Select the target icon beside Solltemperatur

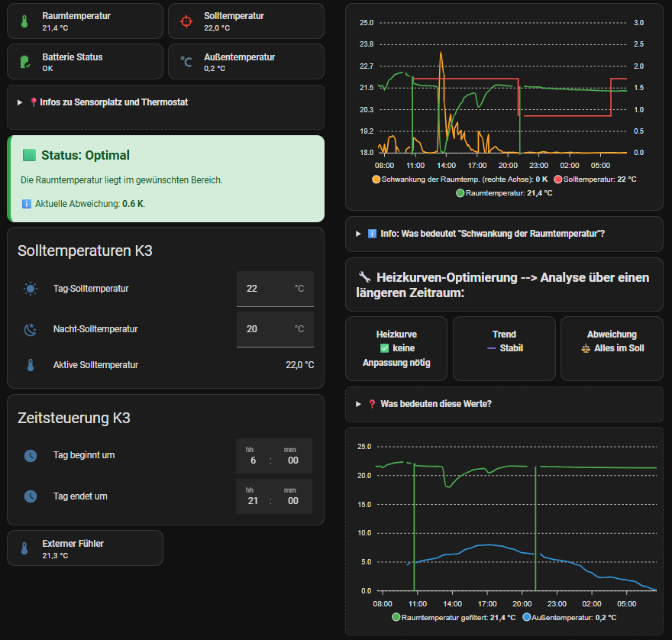[186, 21]
